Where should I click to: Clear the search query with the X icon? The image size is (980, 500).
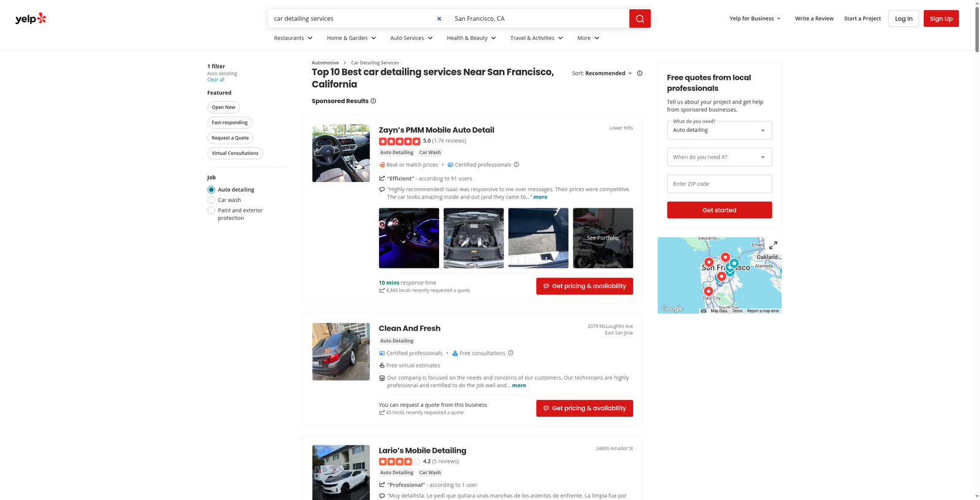coord(439,18)
